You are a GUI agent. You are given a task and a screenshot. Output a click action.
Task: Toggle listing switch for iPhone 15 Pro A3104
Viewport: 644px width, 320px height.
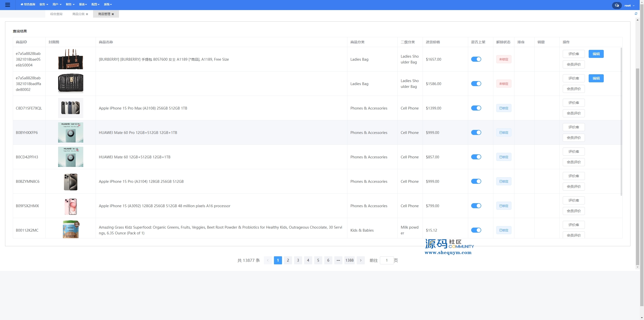pyautogui.click(x=476, y=181)
